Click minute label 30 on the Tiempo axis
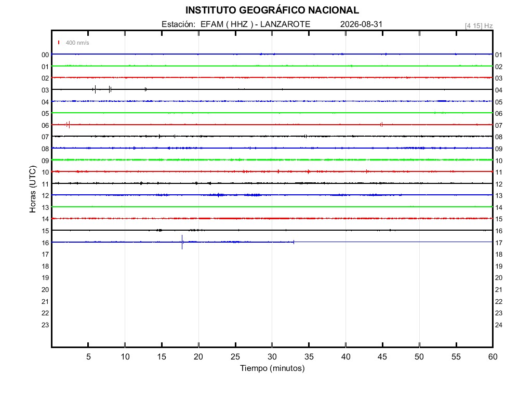This screenshot has width=532, height=399. (x=272, y=357)
